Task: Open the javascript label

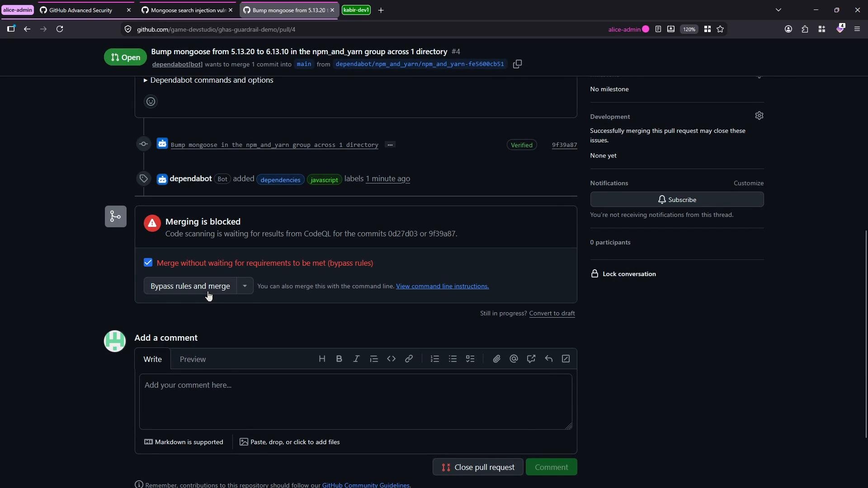Action: (x=325, y=180)
